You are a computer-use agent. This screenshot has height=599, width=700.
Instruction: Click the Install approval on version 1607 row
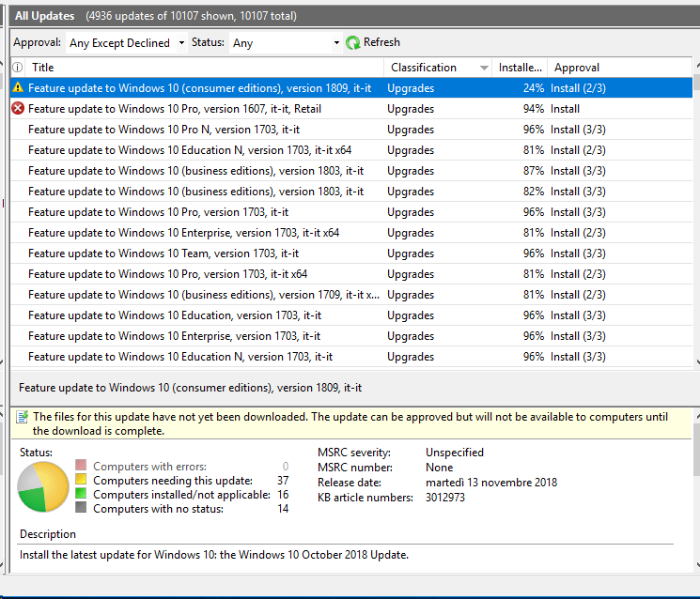coord(566,109)
